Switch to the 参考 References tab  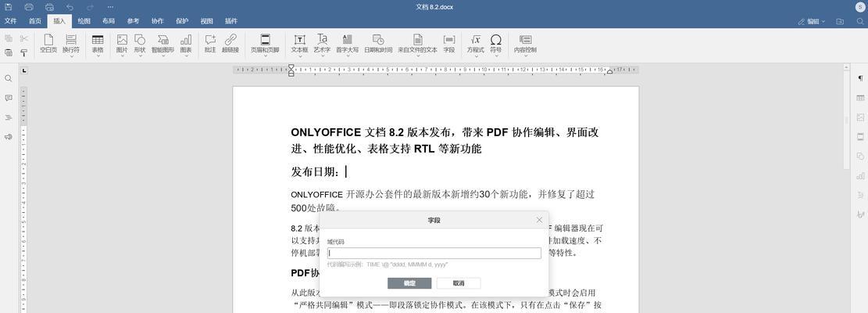pyautogui.click(x=133, y=21)
